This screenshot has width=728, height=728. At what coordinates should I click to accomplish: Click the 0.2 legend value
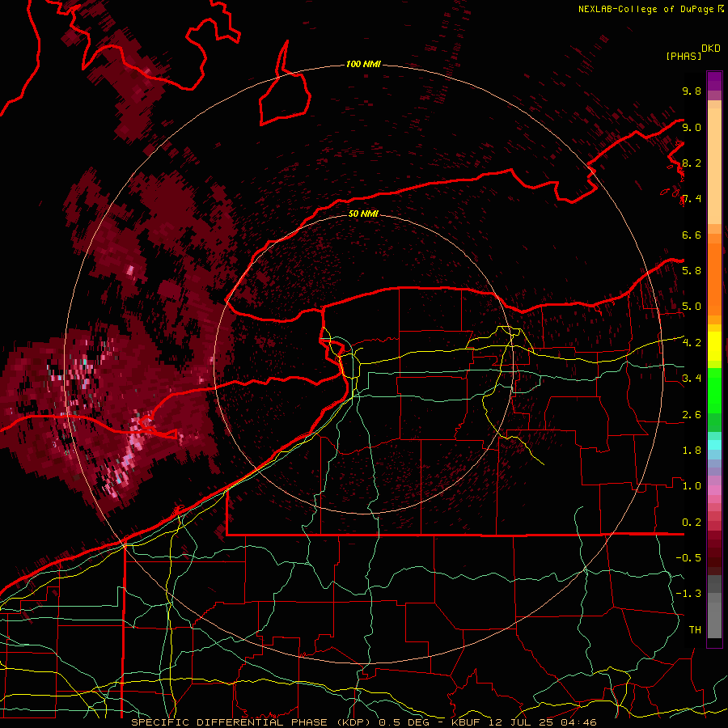(x=692, y=523)
